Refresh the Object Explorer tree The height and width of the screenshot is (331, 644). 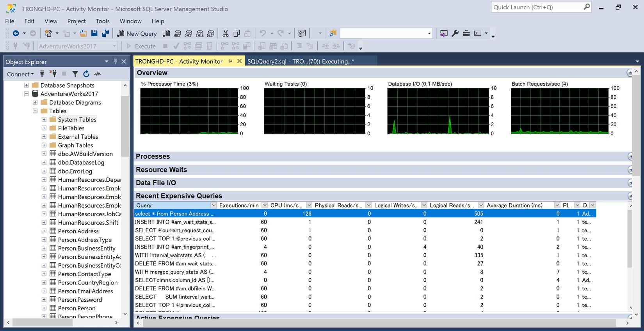pos(86,74)
